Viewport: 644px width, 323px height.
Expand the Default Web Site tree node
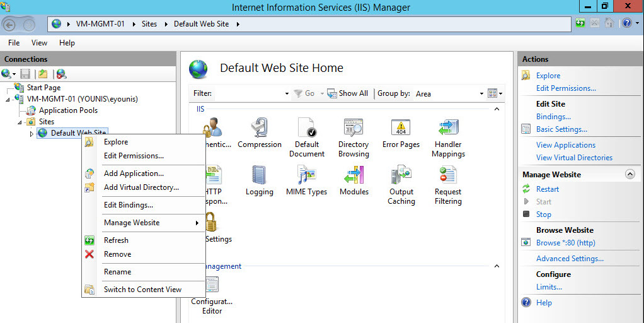pos(32,133)
